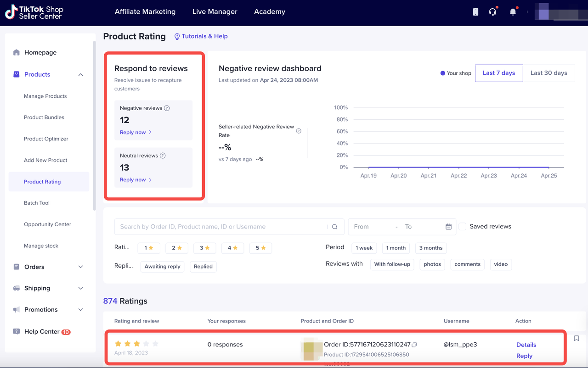Image resolution: width=588 pixels, height=368 pixels.
Task: Open Details for the 3-star review
Action: [526, 345]
